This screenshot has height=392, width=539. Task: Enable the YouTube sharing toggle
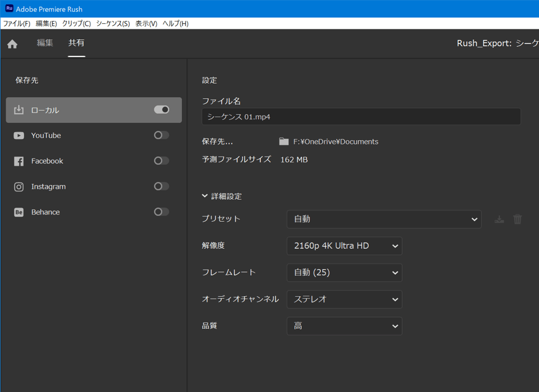162,135
